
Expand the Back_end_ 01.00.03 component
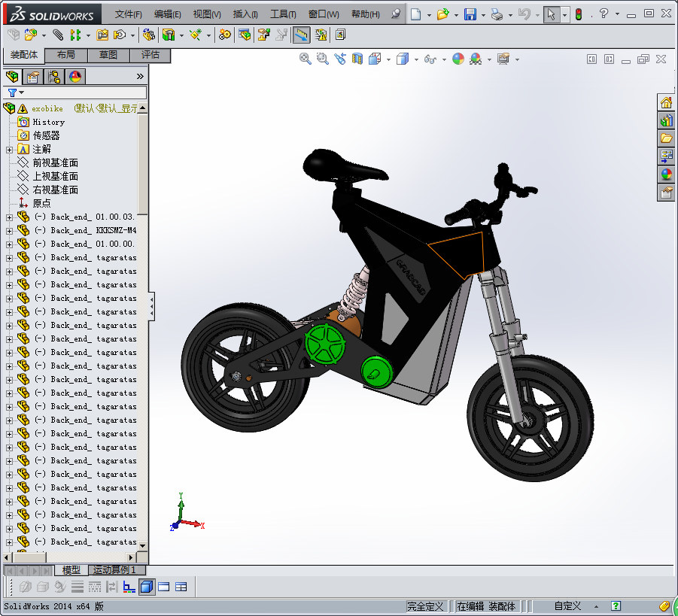click(x=9, y=217)
